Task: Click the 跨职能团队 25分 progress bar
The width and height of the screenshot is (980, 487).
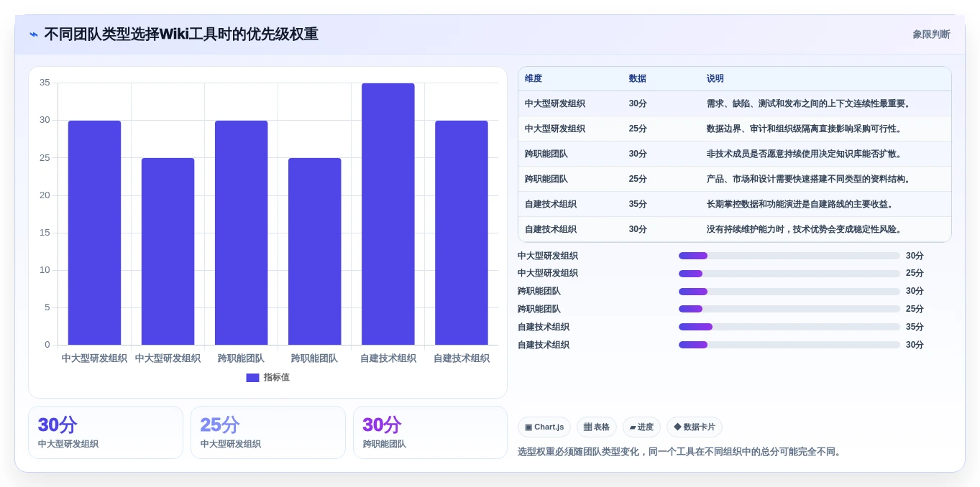Action: (x=789, y=309)
